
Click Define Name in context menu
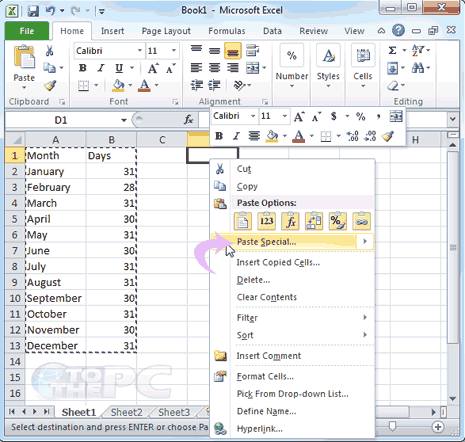pyautogui.click(x=266, y=411)
